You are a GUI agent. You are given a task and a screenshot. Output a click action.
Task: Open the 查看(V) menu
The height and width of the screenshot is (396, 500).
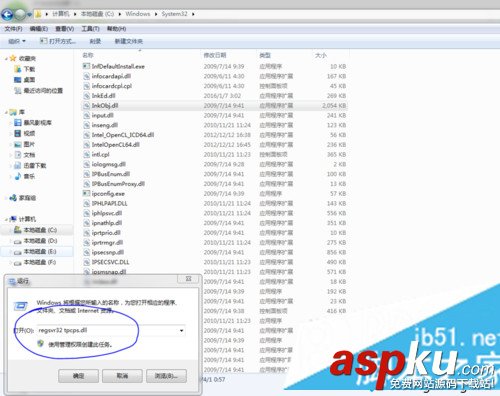click(x=65, y=29)
